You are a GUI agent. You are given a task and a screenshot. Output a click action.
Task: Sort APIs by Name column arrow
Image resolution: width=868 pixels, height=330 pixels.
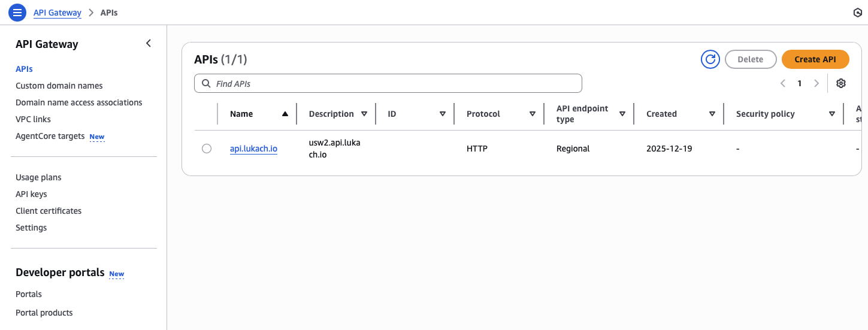click(x=285, y=114)
